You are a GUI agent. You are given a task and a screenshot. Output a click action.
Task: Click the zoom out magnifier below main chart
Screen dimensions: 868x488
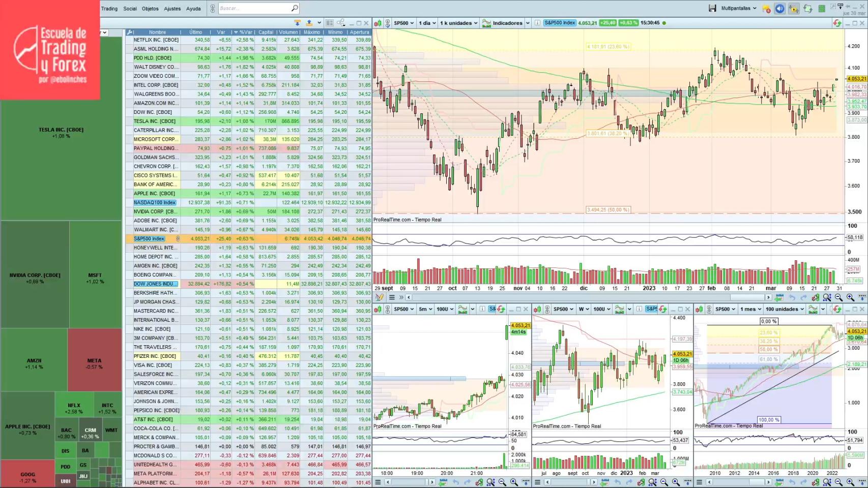pos(838,297)
